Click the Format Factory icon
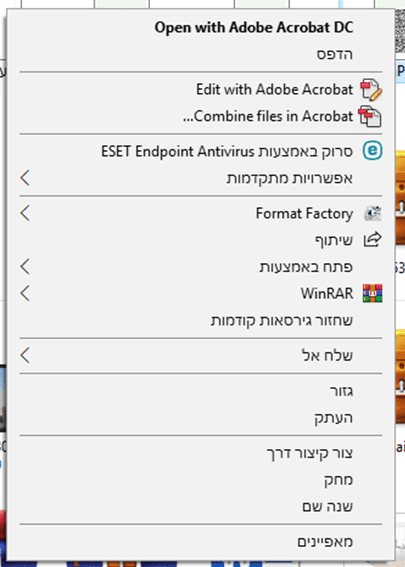The width and height of the screenshot is (405, 567). [x=372, y=213]
